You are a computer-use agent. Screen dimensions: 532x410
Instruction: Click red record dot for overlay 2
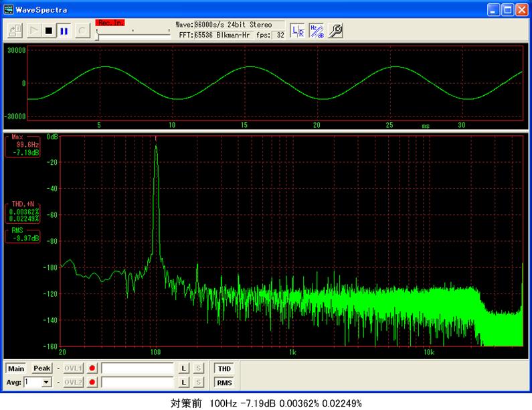click(x=92, y=382)
